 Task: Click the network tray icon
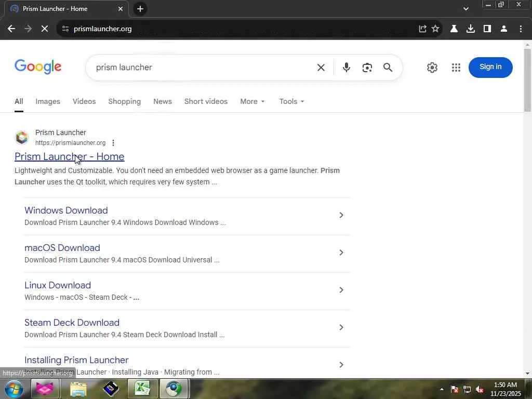point(467,389)
